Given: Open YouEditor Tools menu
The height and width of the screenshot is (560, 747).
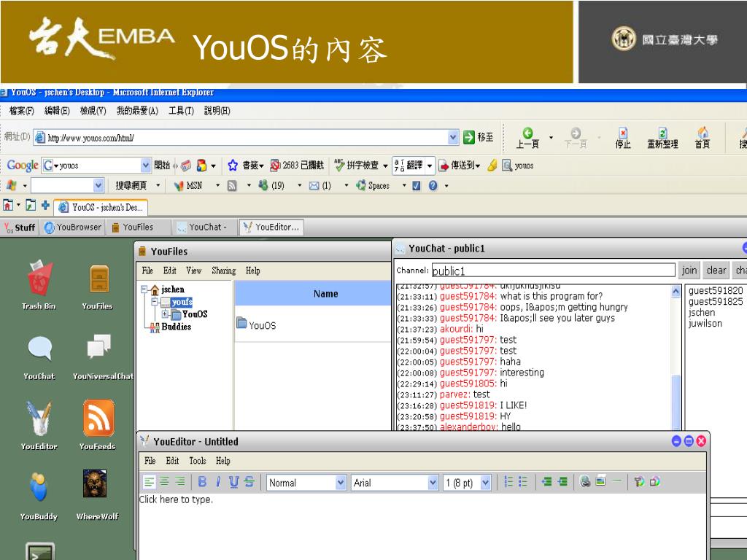Looking at the screenshot, I should click(x=198, y=461).
